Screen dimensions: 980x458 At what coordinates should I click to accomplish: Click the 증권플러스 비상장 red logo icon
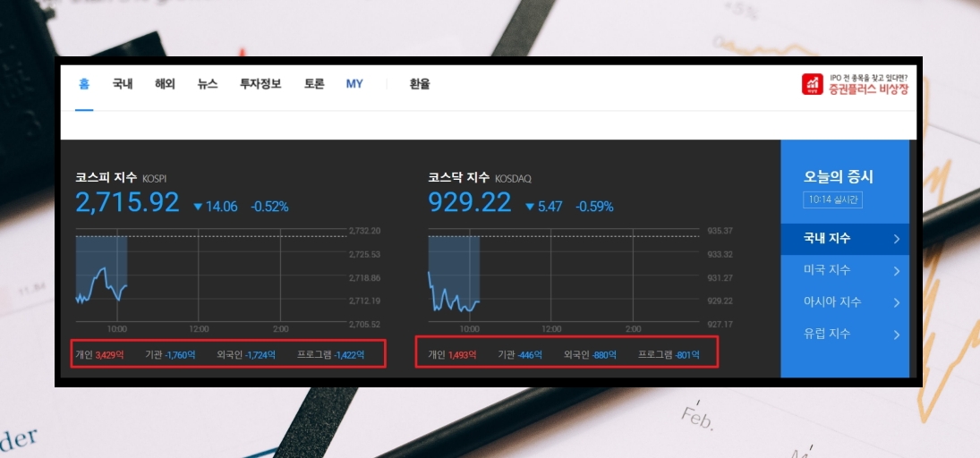813,84
